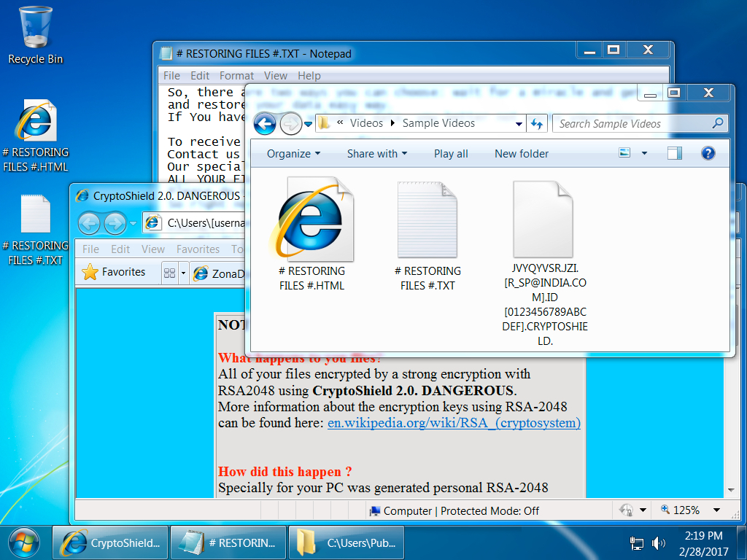Open the Recycle Bin desktop icon
The image size is (747, 560).
(x=35, y=36)
